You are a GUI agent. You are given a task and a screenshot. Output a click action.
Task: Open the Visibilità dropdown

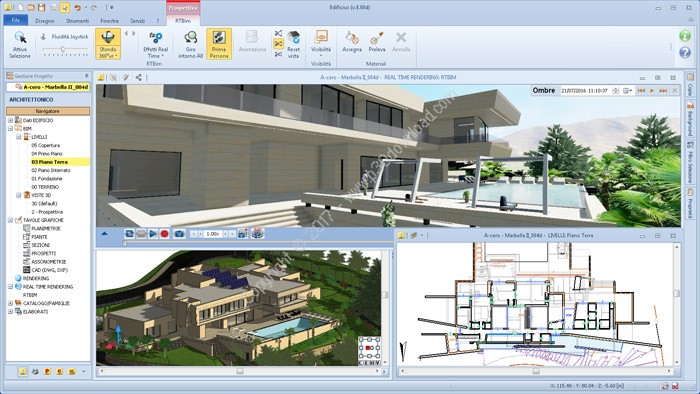pyautogui.click(x=321, y=44)
